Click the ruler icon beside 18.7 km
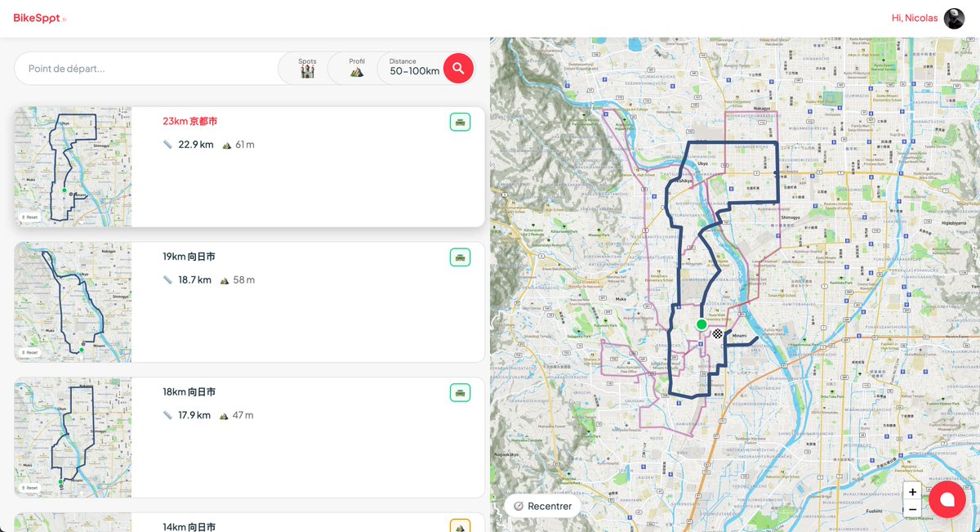 (x=167, y=279)
